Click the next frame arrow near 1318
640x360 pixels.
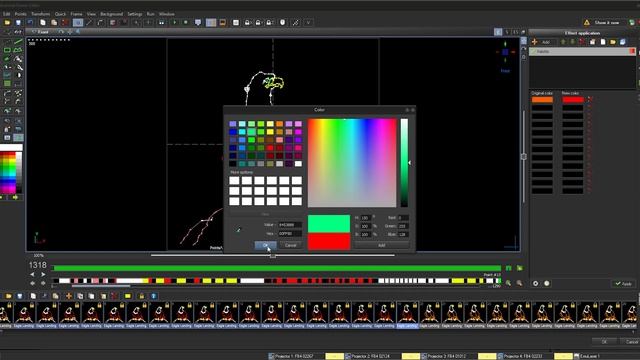point(43,275)
